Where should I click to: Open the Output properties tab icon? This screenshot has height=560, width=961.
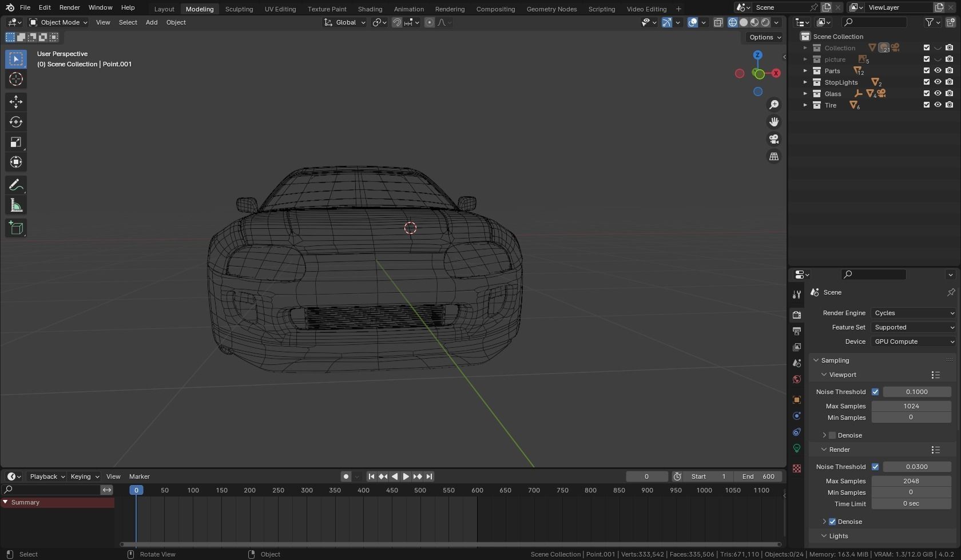pos(796,331)
